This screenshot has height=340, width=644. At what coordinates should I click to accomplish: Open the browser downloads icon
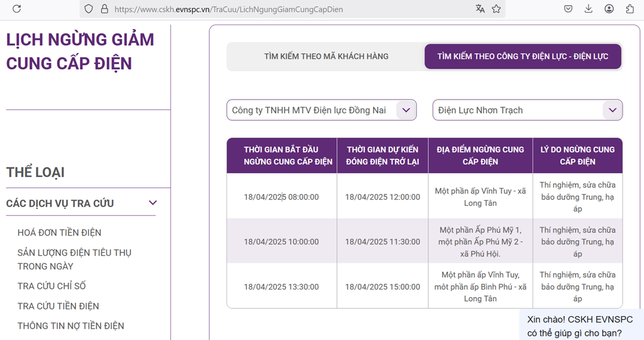point(589,9)
